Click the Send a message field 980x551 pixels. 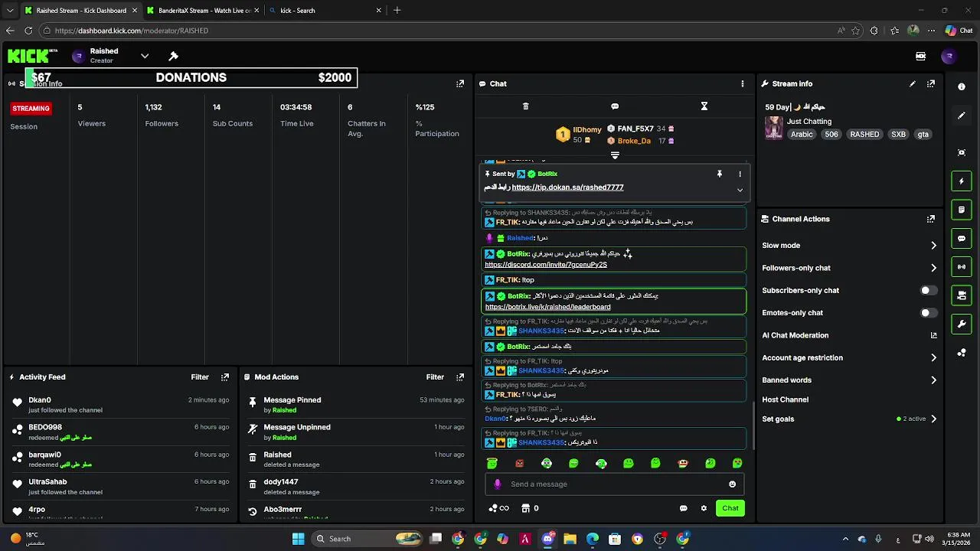click(x=614, y=484)
